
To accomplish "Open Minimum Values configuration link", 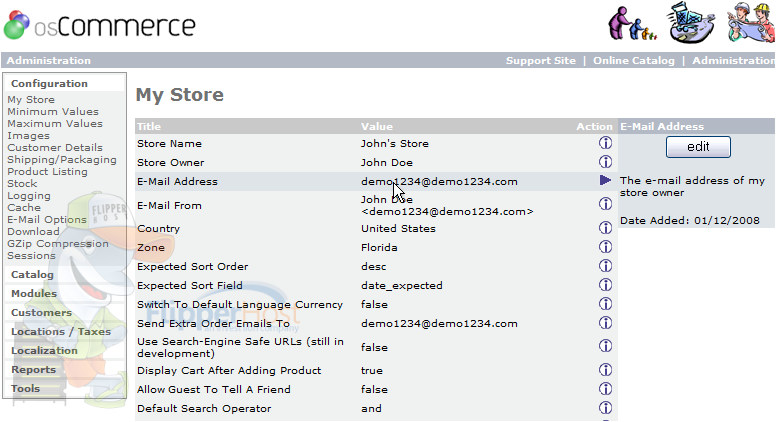I will coord(53,112).
